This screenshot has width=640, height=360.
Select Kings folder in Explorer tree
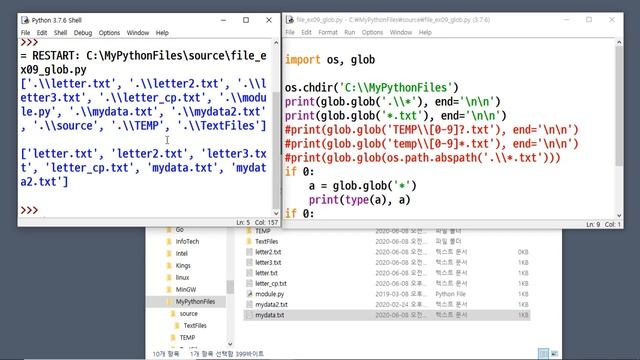[183, 266]
